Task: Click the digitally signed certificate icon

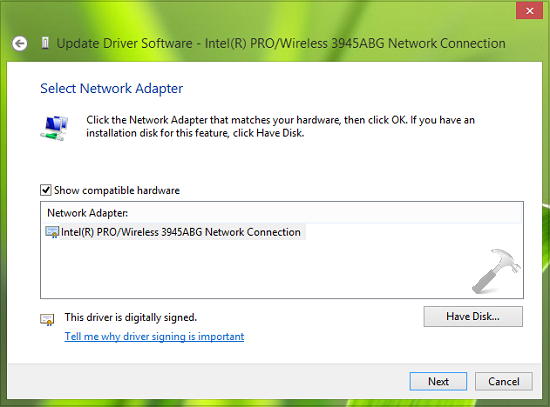Action: point(47,319)
